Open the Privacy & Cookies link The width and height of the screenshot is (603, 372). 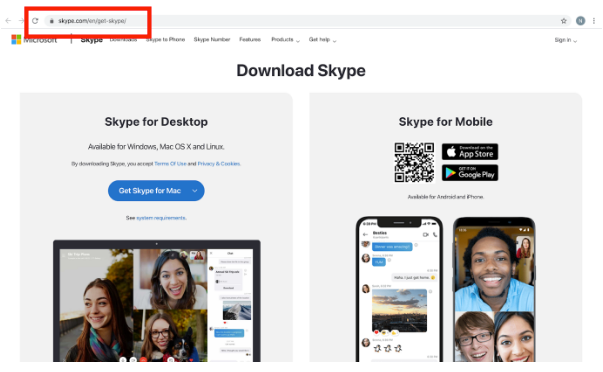point(219,164)
